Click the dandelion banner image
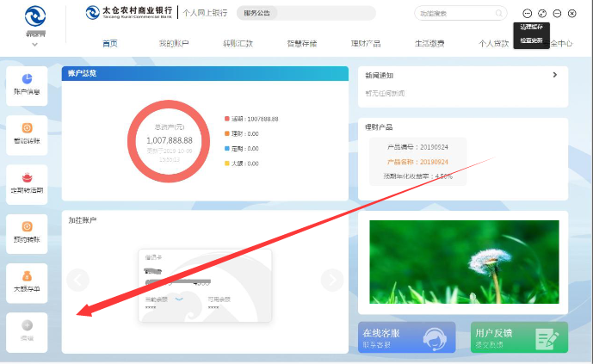The image size is (593, 364). pyautogui.click(x=464, y=262)
